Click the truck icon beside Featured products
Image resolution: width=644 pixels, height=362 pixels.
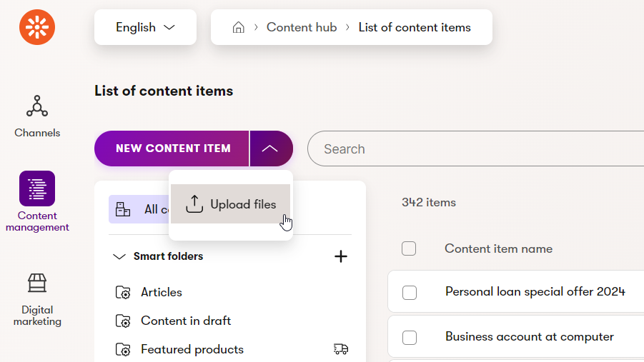point(341,349)
